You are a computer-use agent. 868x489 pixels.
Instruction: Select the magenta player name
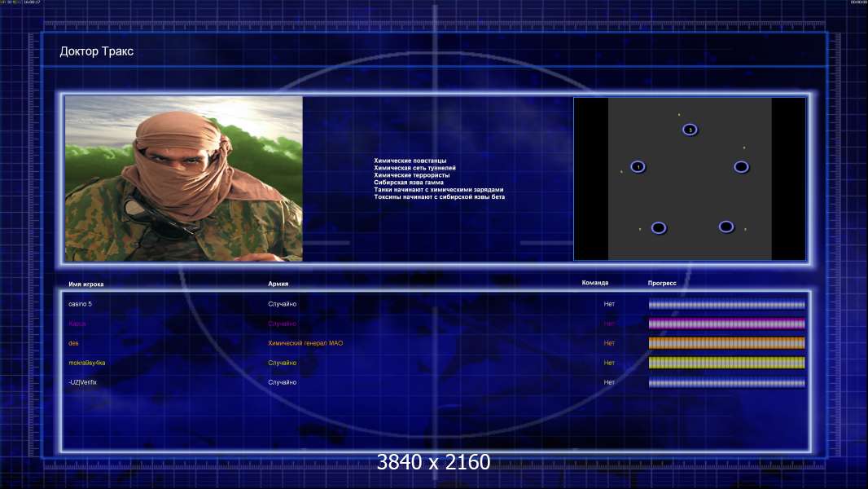pos(77,324)
